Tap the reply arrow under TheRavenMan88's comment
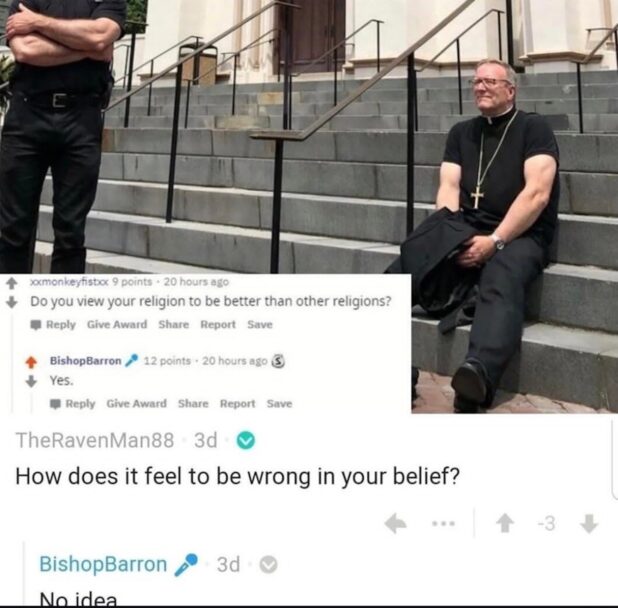Screen dimensions: 618x608 tap(395, 524)
